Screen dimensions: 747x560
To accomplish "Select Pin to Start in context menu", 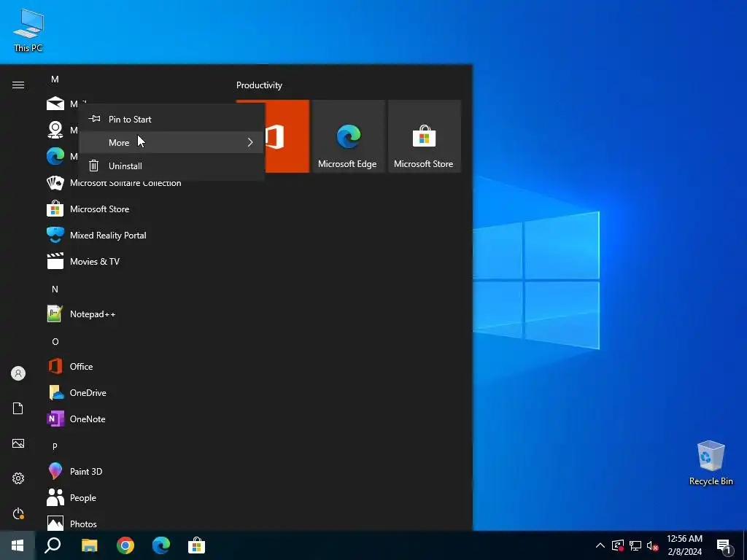I will click(x=171, y=119).
